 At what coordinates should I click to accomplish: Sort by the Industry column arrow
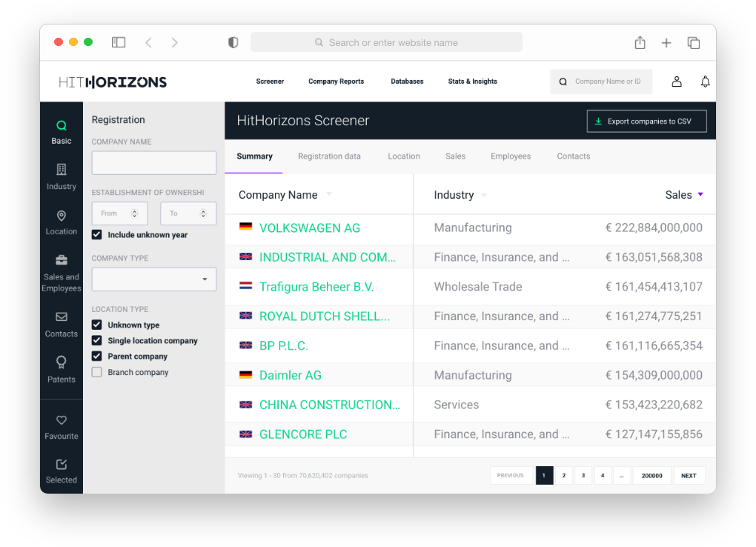(x=484, y=195)
